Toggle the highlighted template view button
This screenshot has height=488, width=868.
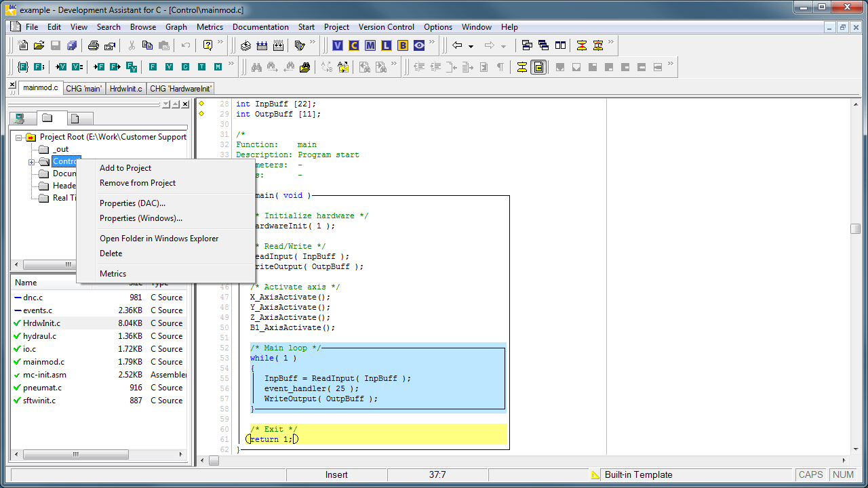538,67
